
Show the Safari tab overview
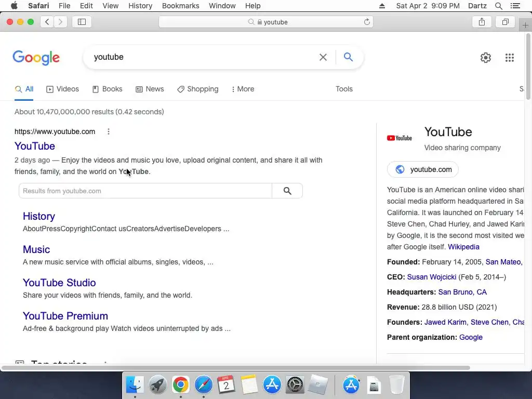point(505,22)
